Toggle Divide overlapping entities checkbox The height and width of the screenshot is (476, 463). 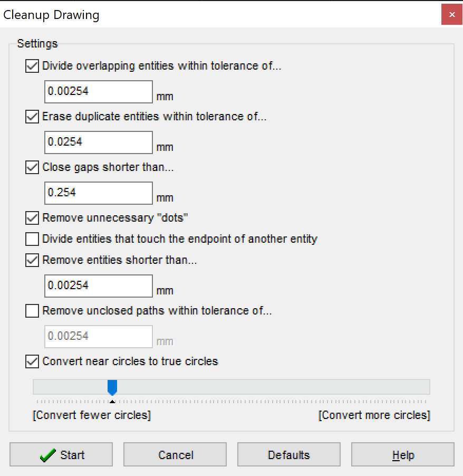(32, 66)
